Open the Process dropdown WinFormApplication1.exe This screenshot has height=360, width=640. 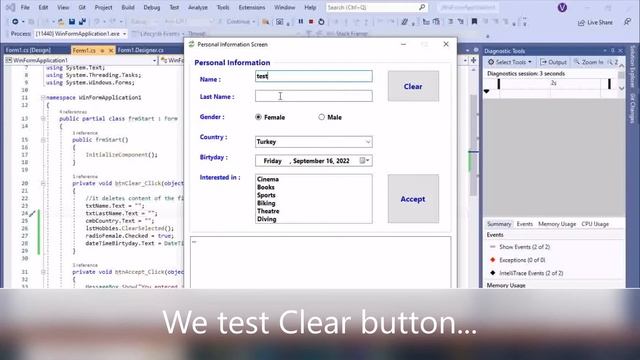pyautogui.click(x=81, y=34)
